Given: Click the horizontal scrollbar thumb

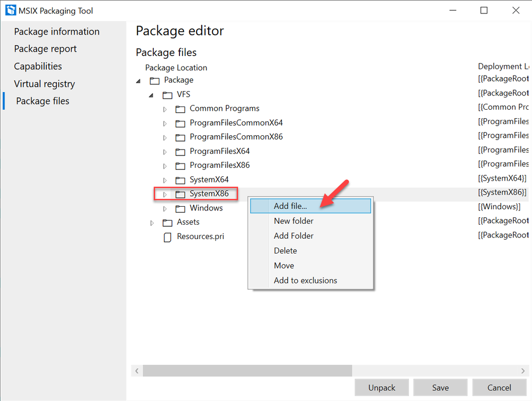Looking at the screenshot, I should (247, 371).
